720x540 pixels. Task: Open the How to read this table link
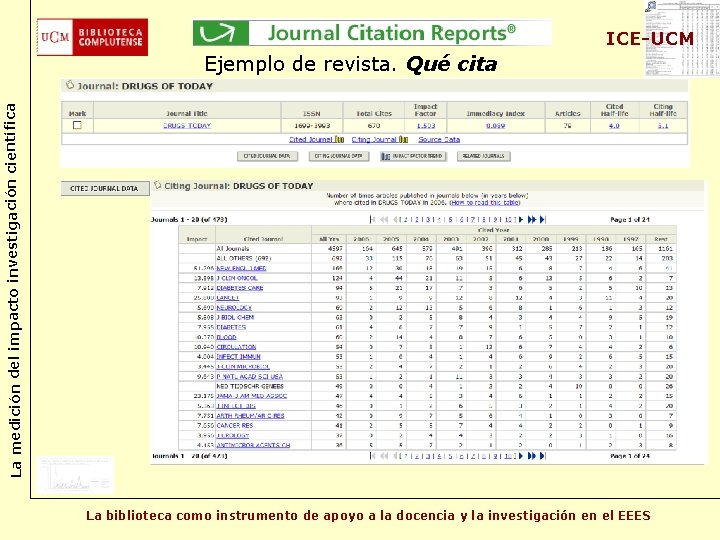(484, 202)
